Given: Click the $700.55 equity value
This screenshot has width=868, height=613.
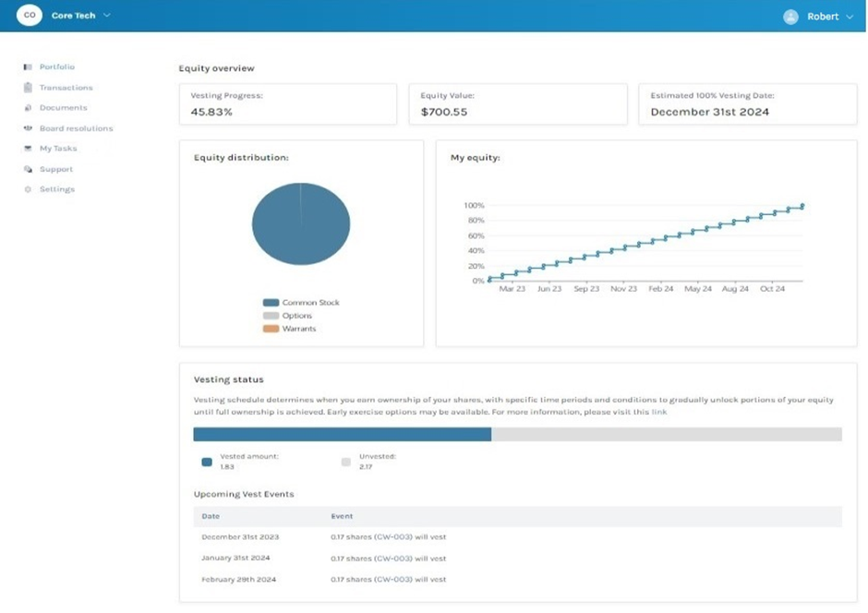Looking at the screenshot, I should (x=444, y=113).
